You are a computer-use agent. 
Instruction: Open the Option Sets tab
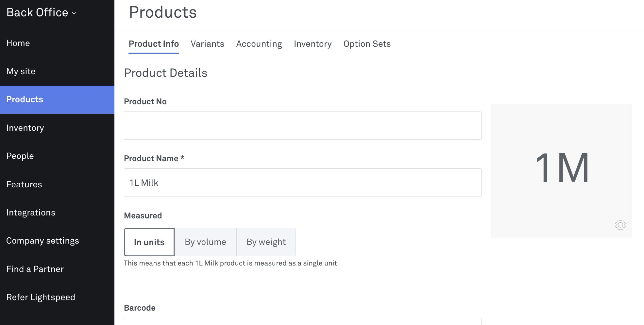tap(367, 44)
